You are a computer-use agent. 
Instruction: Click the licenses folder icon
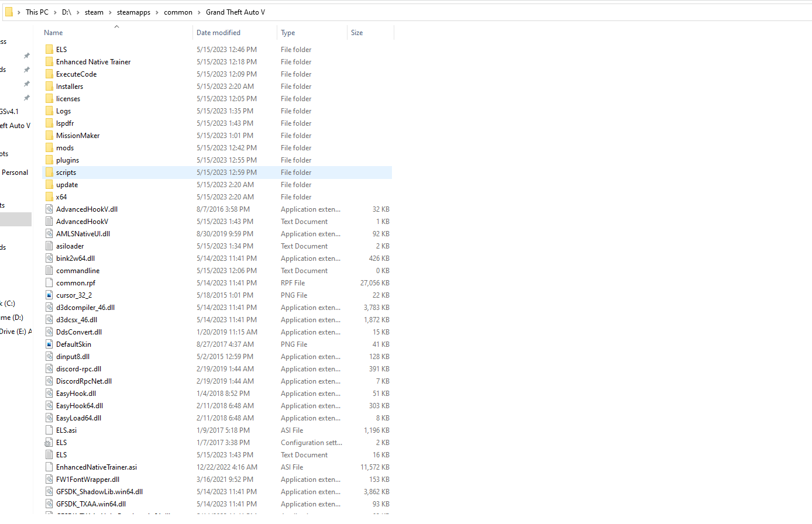pyautogui.click(x=49, y=99)
